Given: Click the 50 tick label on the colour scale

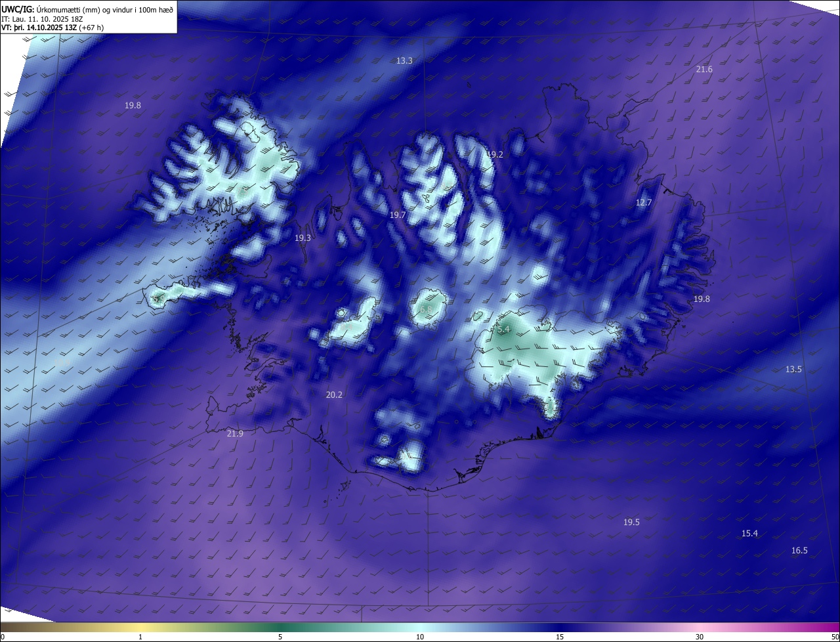Looking at the screenshot, I should [x=835, y=637].
